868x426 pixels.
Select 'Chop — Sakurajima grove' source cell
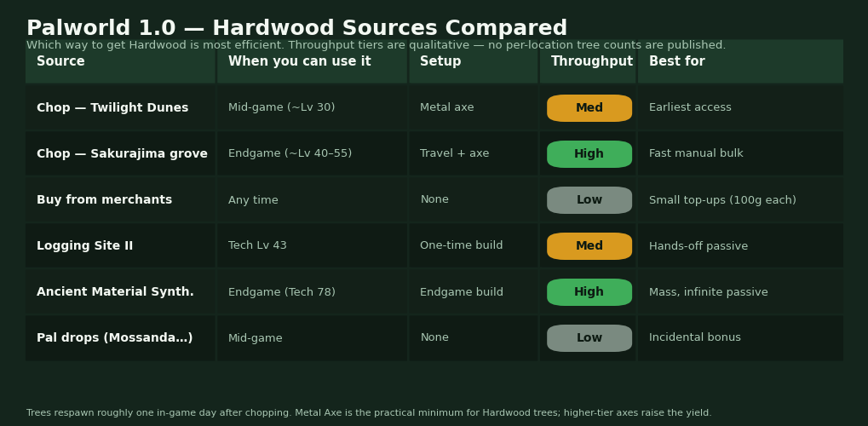(120, 154)
